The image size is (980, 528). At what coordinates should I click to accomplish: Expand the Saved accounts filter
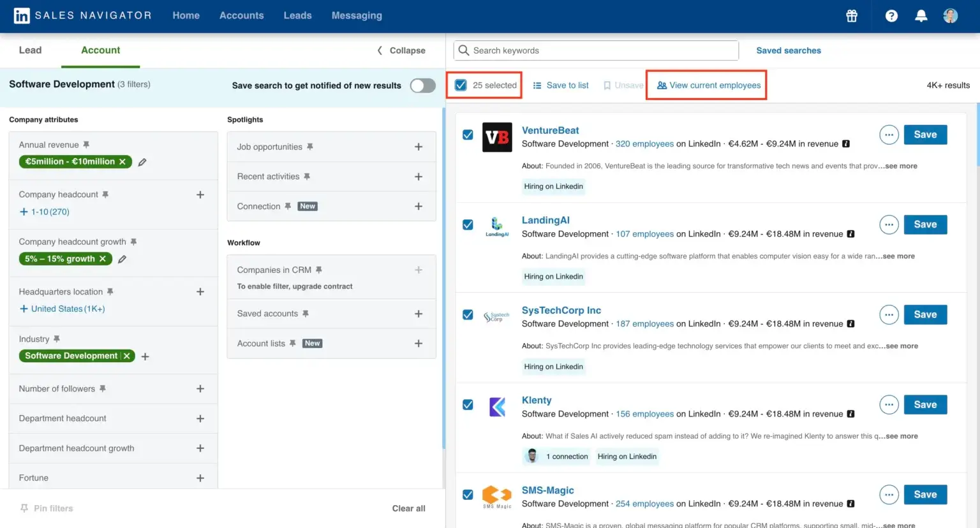point(419,314)
